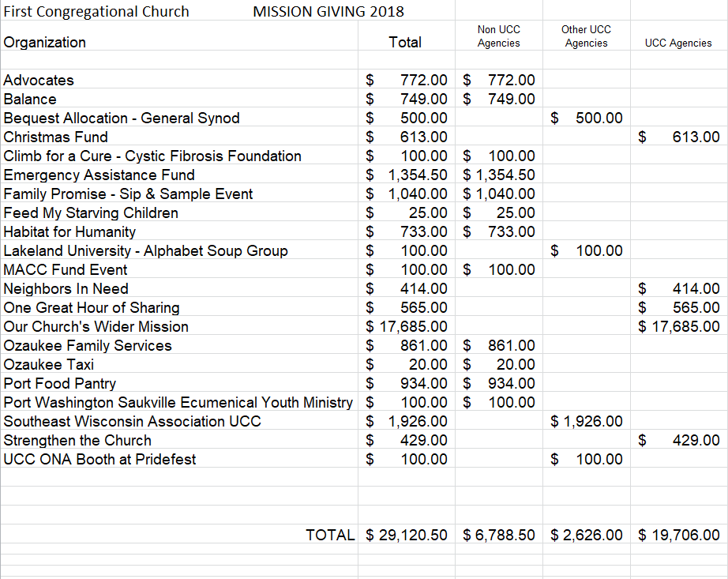This screenshot has width=728, height=579.
Task: Click the 'Strengthen the Church' label
Action: (x=77, y=440)
